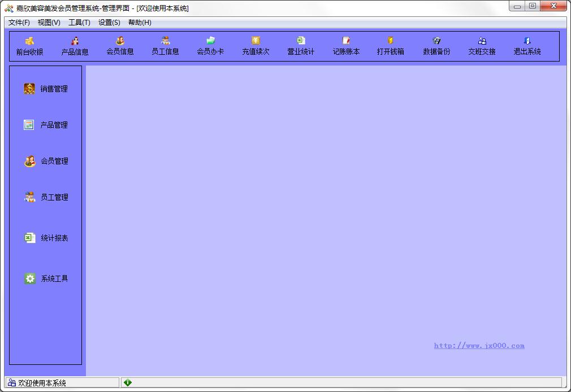Viewport: 571px width, 392px height.
Task: Click the 充值续次 toolbar label
Action: (256, 52)
